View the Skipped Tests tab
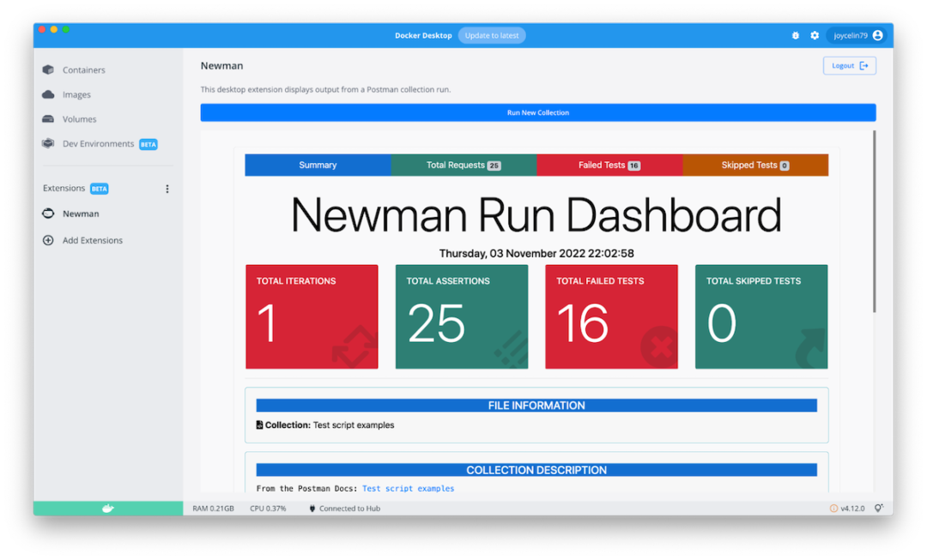The height and width of the screenshot is (560, 927). pyautogui.click(x=755, y=165)
